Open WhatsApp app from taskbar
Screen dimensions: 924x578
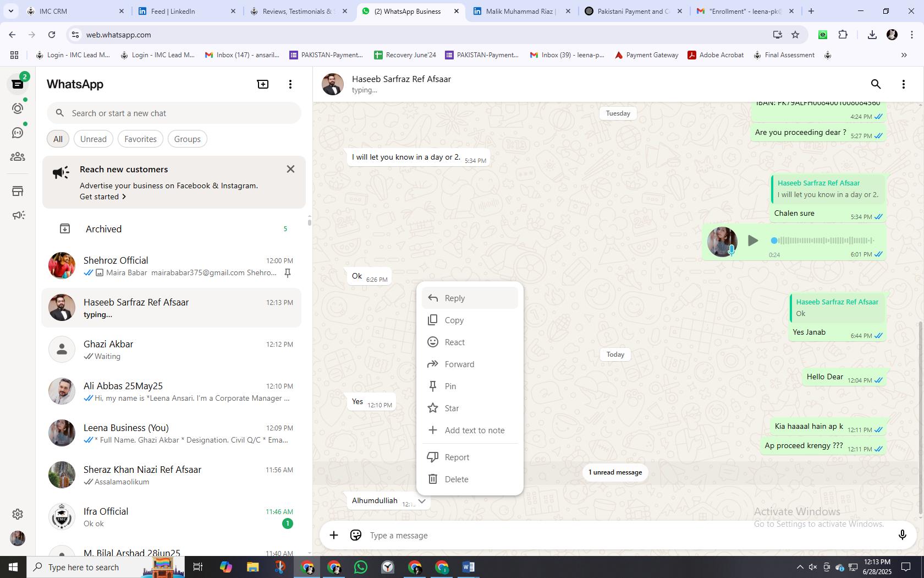(x=361, y=567)
